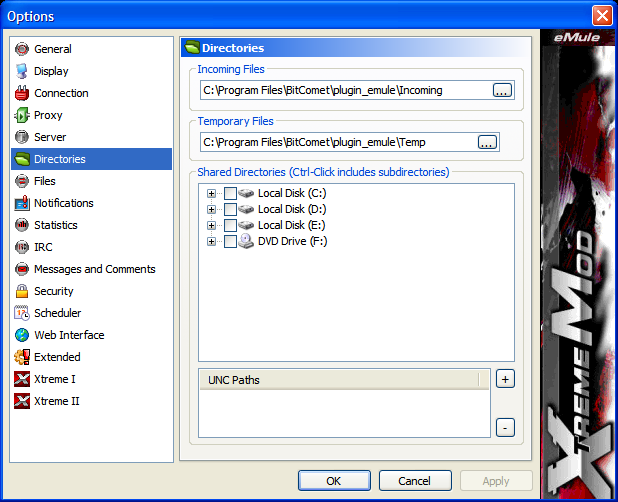Viewport: 618px width, 502px height.
Task: Expand the Local Disk (E:) tree node
Action: coord(211,225)
